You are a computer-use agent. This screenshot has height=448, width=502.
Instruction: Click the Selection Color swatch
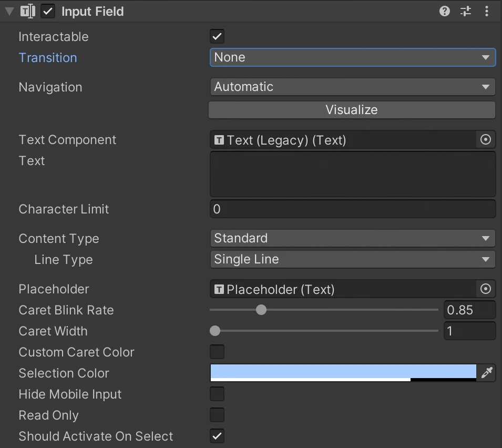click(x=343, y=372)
